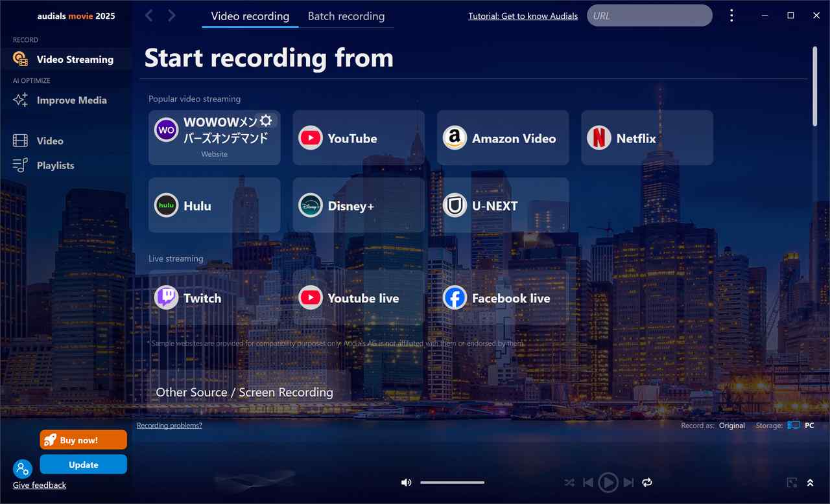This screenshot has height=504, width=830.
Task: Open Playlists in sidebar
Action: pyautogui.click(x=65, y=165)
